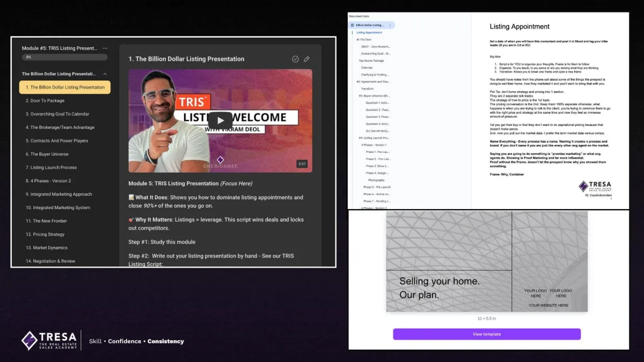644x362 pixels.
Task: Click the Listing Appointment document heading
Action: [x=519, y=26]
